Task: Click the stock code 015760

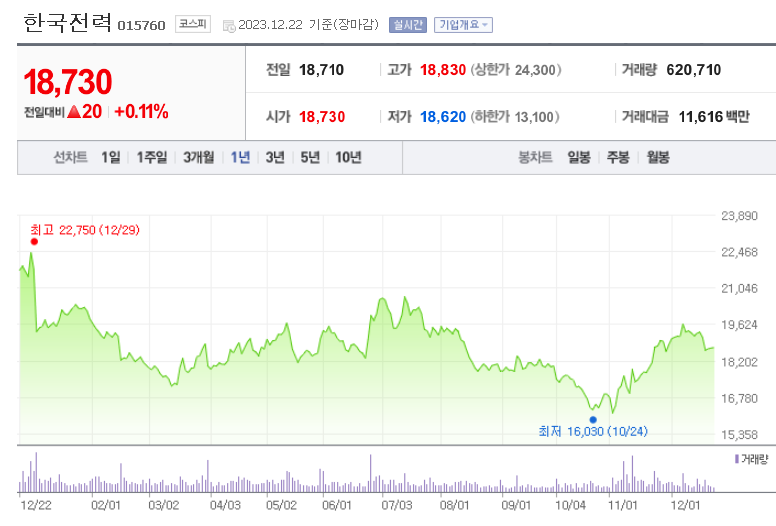Action: [x=141, y=26]
